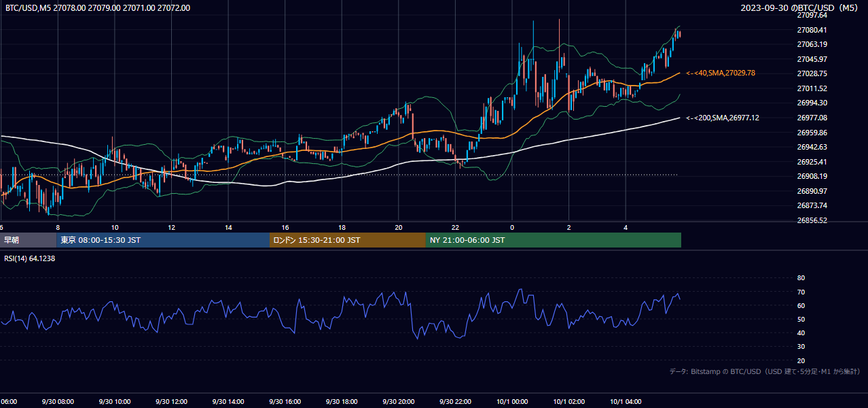The width and height of the screenshot is (868, 408).
Task: Click price axis value 26856.52
Action: tap(812, 220)
